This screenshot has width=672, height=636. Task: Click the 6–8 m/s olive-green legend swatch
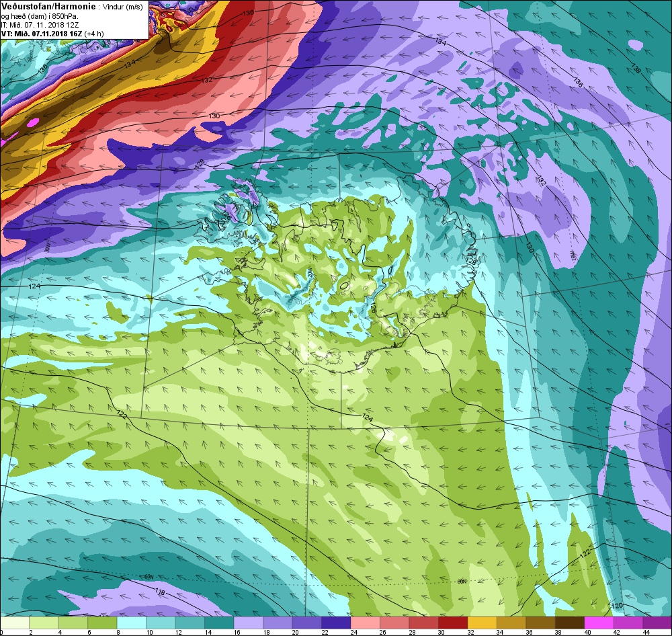coord(102,623)
